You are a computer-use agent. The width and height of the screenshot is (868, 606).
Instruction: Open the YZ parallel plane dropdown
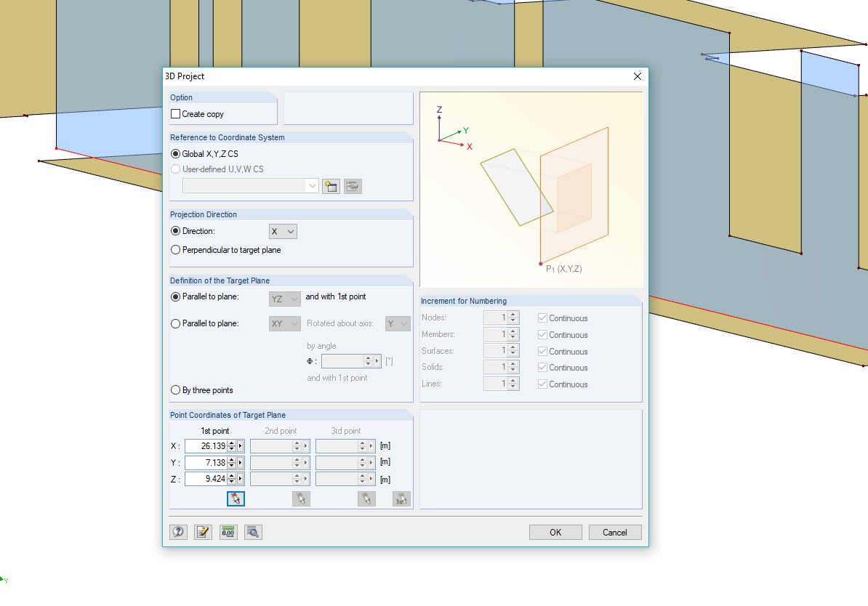(x=296, y=299)
